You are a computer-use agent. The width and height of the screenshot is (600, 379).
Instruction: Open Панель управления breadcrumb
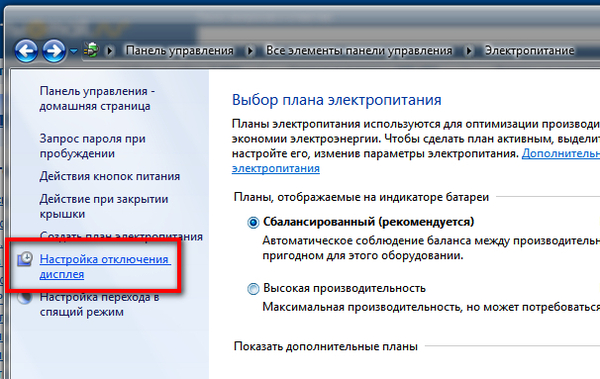[179, 51]
